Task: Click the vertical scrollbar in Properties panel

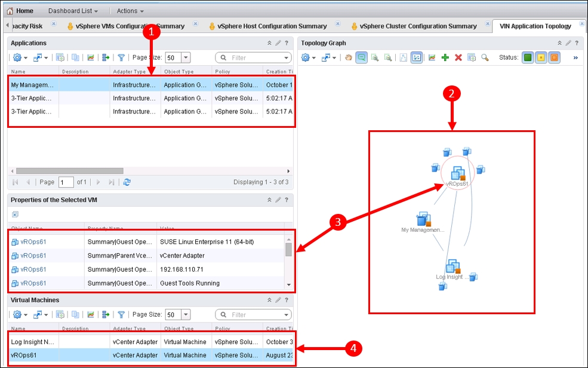Action: pyautogui.click(x=288, y=250)
